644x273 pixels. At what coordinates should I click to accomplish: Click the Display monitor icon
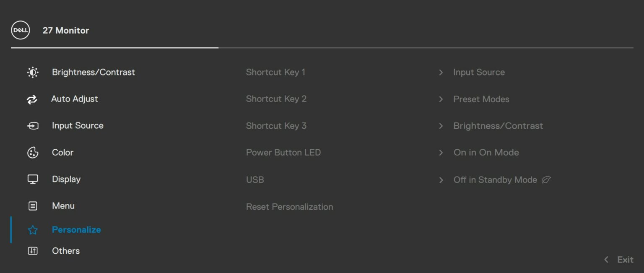(x=33, y=179)
